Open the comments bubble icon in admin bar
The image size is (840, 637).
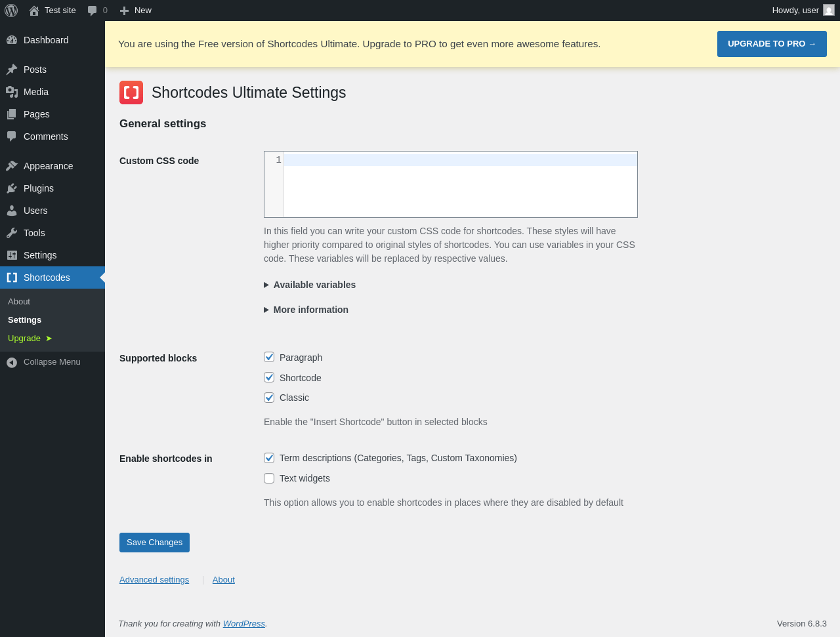click(x=93, y=10)
